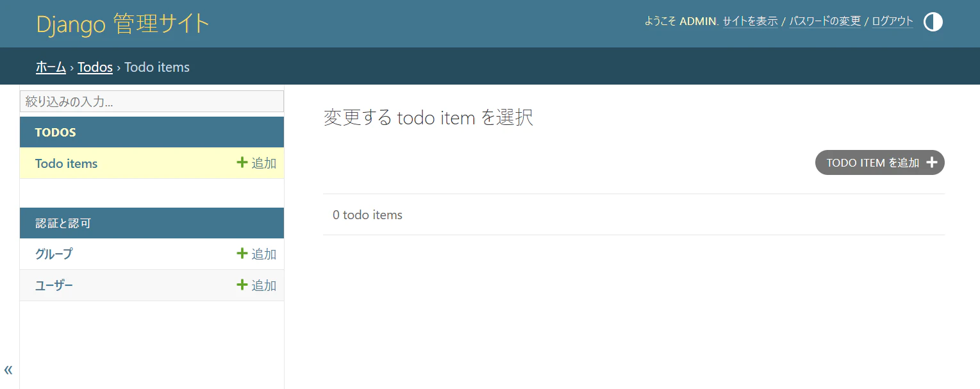
Task: Click the 0 todo items count text
Action: pyautogui.click(x=367, y=215)
